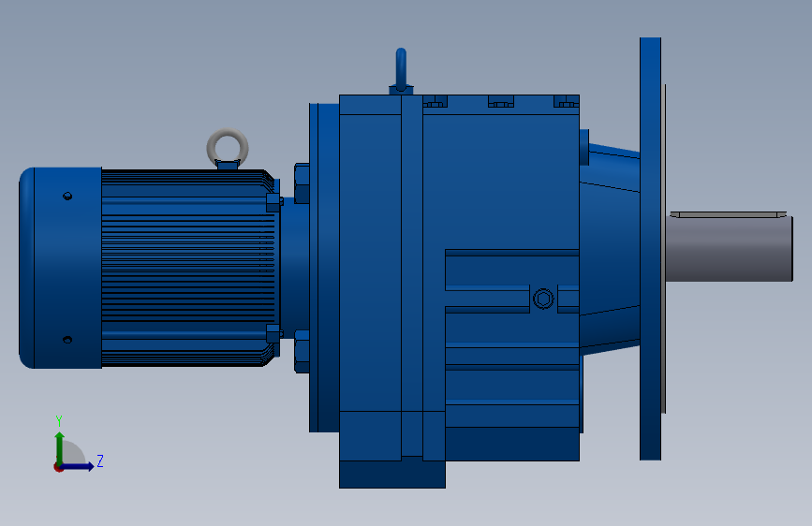Viewport: 812px width, 526px height.
Task: Click the upper screw on the motor fan cover
Action: [67, 196]
